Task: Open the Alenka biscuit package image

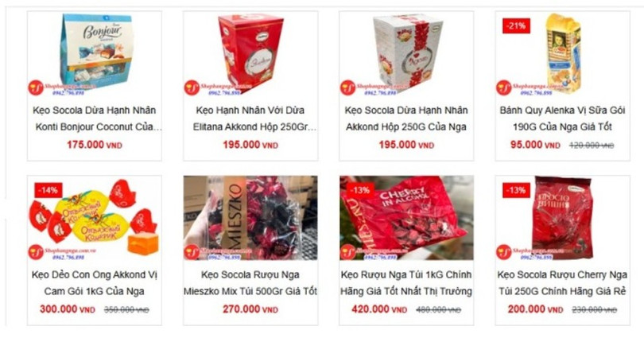Action: point(562,54)
